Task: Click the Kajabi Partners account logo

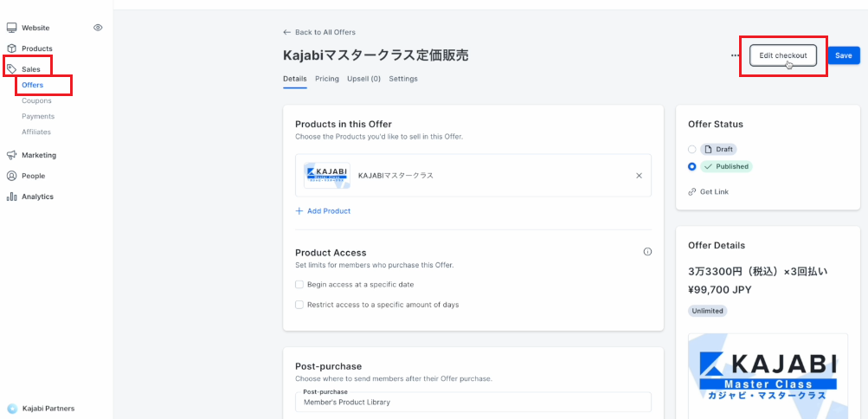Action: point(12,409)
